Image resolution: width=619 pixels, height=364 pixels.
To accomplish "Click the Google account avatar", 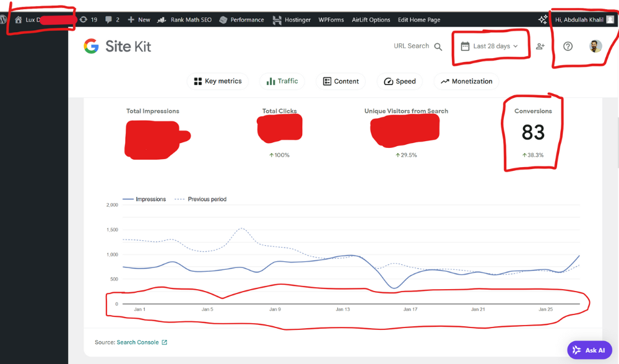I will 595,46.
